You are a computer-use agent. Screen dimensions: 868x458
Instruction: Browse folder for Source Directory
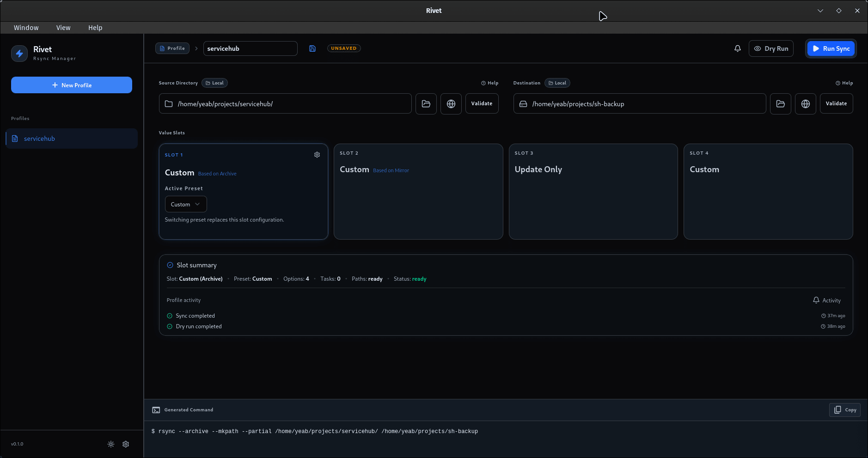(x=426, y=104)
